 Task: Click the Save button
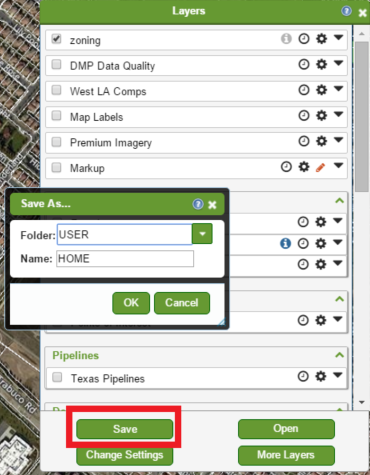(x=125, y=429)
